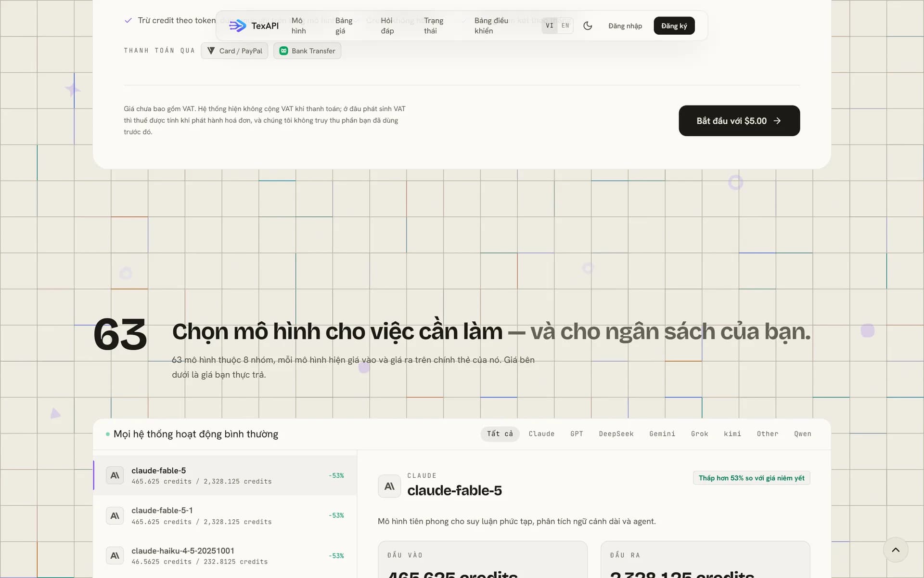Select the DeepSeek filter tab
Viewport: 924px width, 578px height.
click(x=616, y=434)
